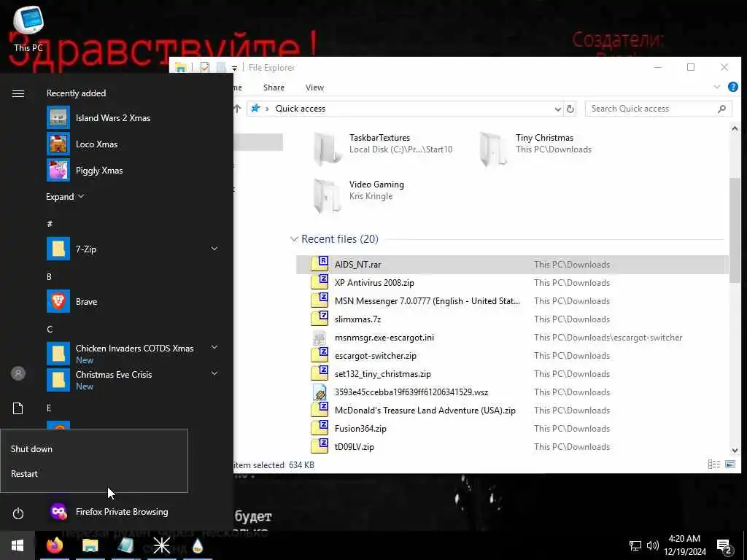The image size is (747, 560).
Task: Open the notification center icon
Action: point(724,547)
